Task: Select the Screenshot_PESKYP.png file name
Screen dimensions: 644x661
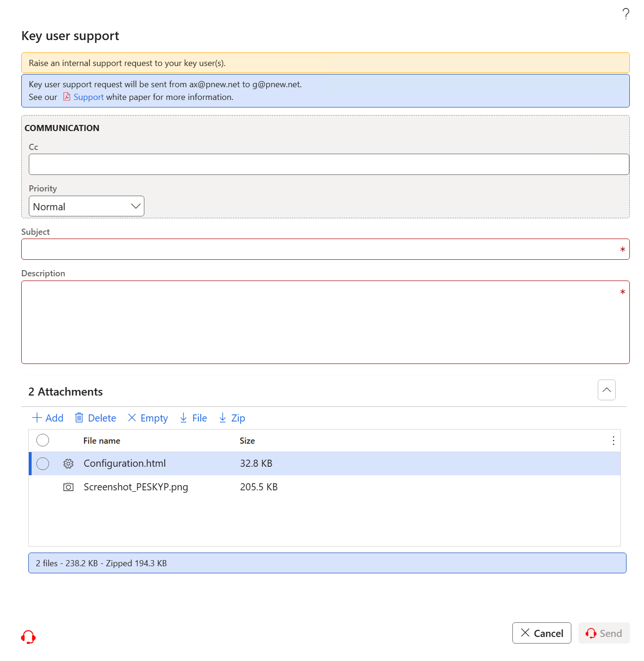Action: pos(136,487)
